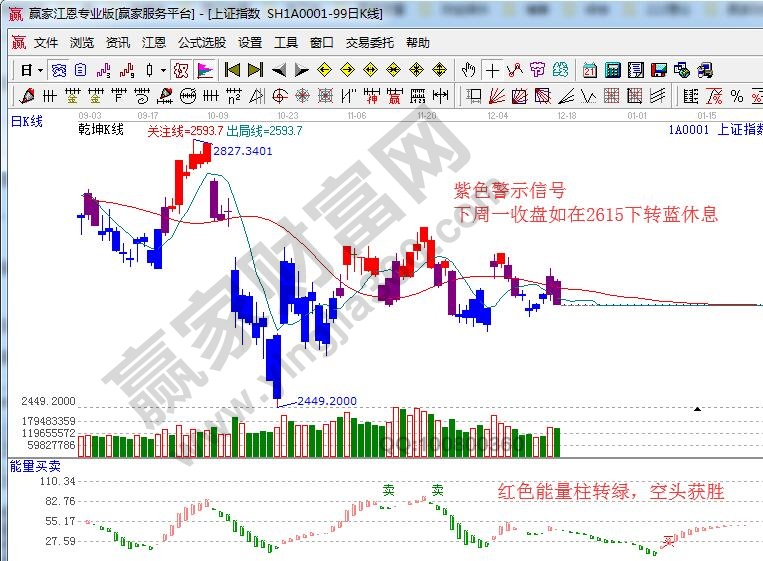Click the floppy disk save icon
This screenshot has width=763, height=561.
tap(659, 70)
